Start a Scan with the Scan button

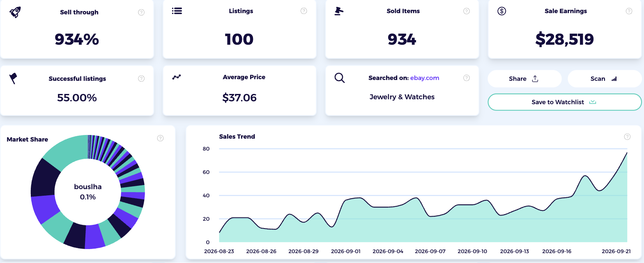[x=605, y=79]
